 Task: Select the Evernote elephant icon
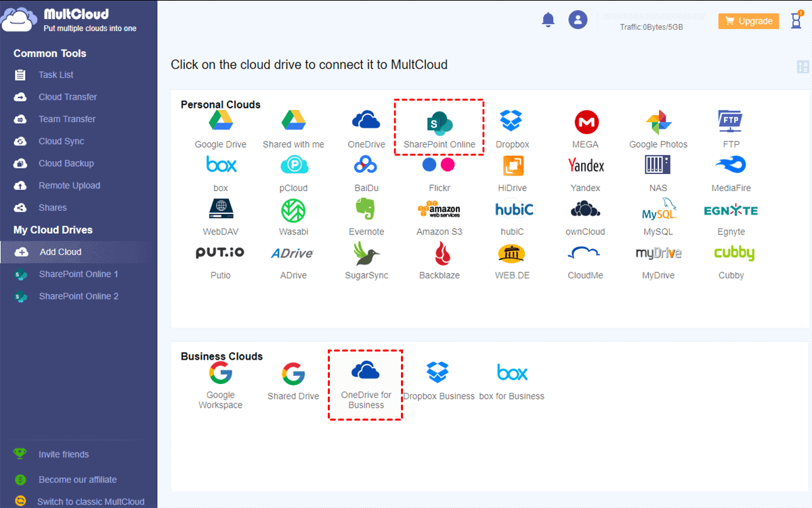pos(366,209)
